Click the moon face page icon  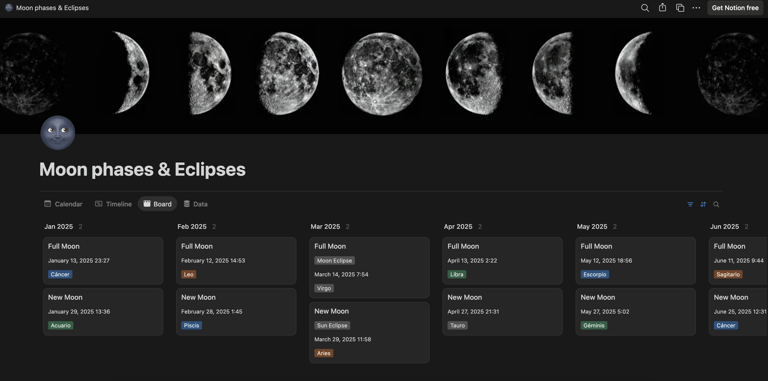(x=58, y=132)
